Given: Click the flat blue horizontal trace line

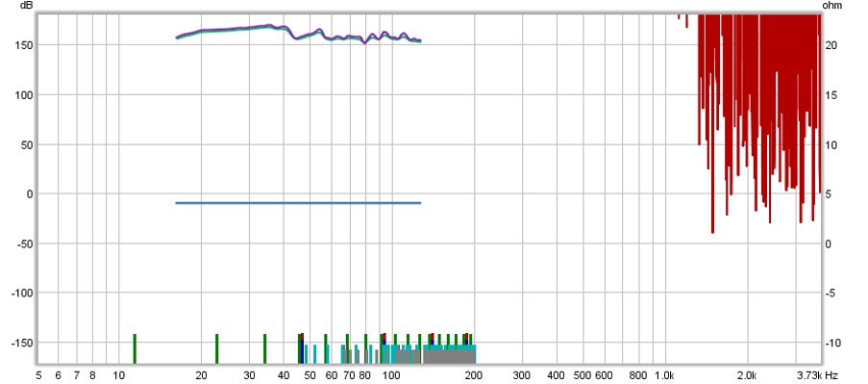Looking at the screenshot, I should 298,203.
